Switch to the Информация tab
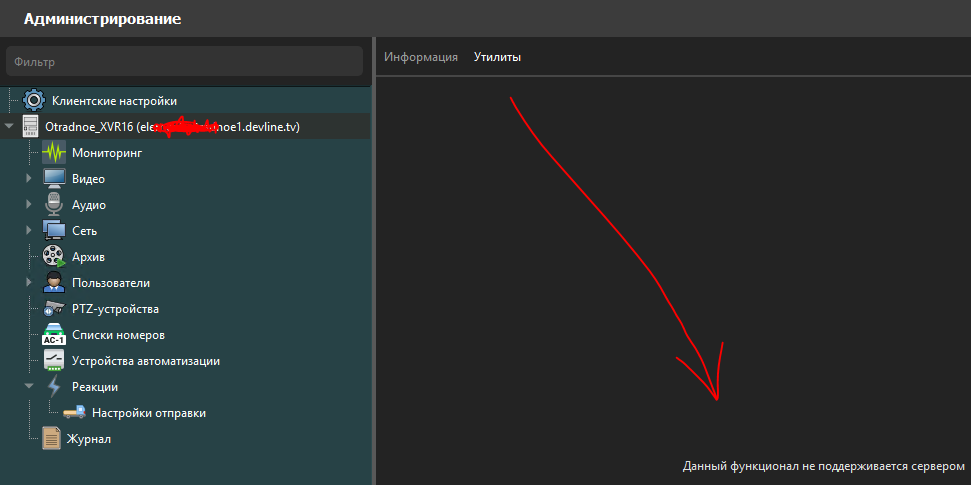This screenshot has width=971, height=485. click(420, 57)
